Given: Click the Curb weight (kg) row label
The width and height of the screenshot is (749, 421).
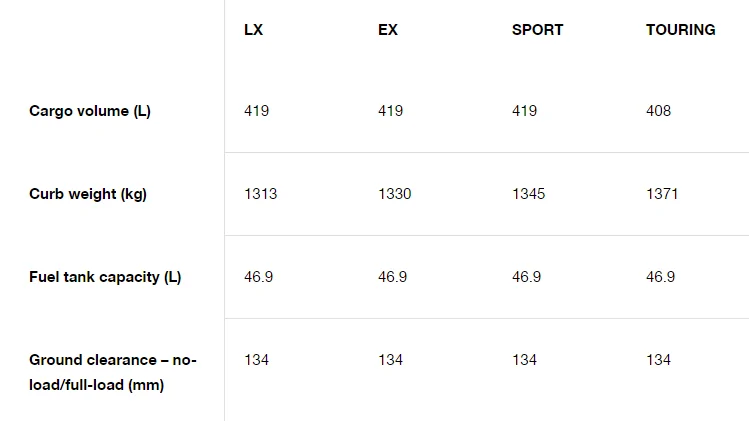Looking at the screenshot, I should pyautogui.click(x=88, y=194).
